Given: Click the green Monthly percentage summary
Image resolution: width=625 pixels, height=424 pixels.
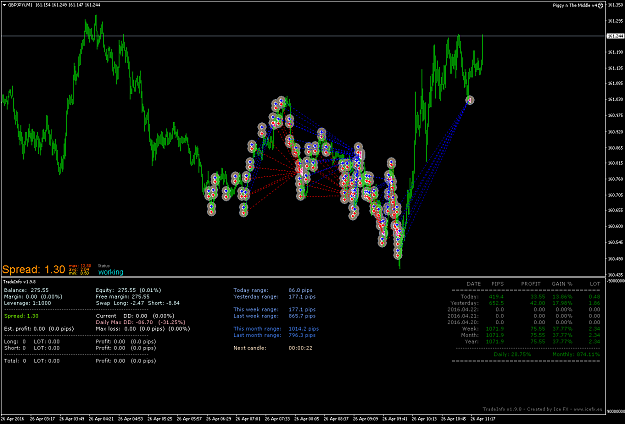Looking at the screenshot, I should 576,354.
